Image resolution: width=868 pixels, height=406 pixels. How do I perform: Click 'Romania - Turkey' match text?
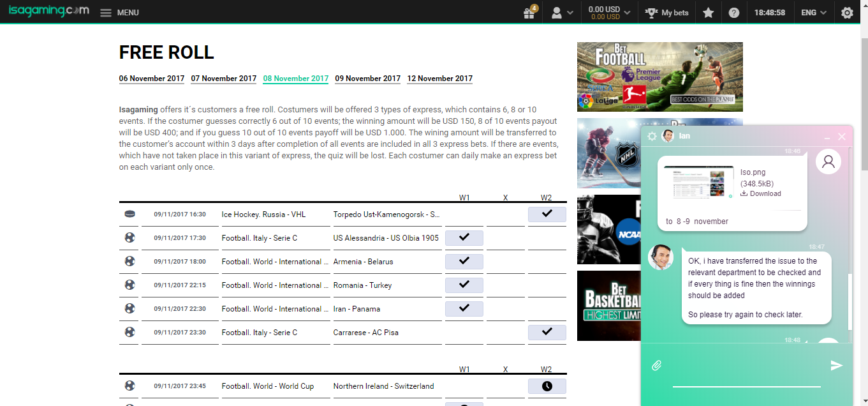pos(362,285)
